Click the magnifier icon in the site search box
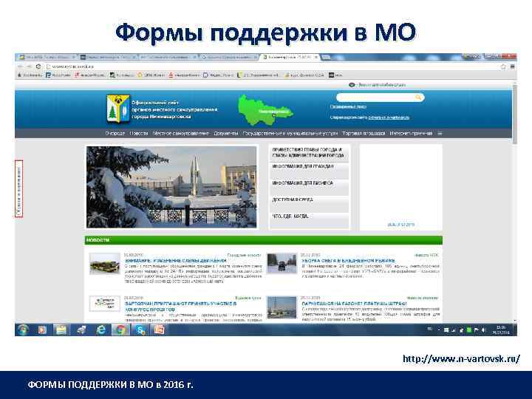This screenshot has height=399, width=532. [418, 98]
